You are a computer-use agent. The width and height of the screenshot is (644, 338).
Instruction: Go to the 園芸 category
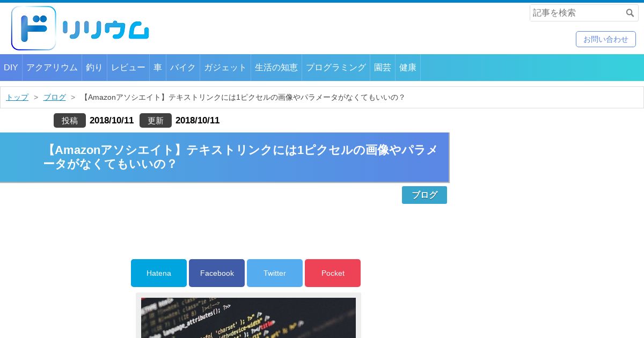(x=383, y=68)
